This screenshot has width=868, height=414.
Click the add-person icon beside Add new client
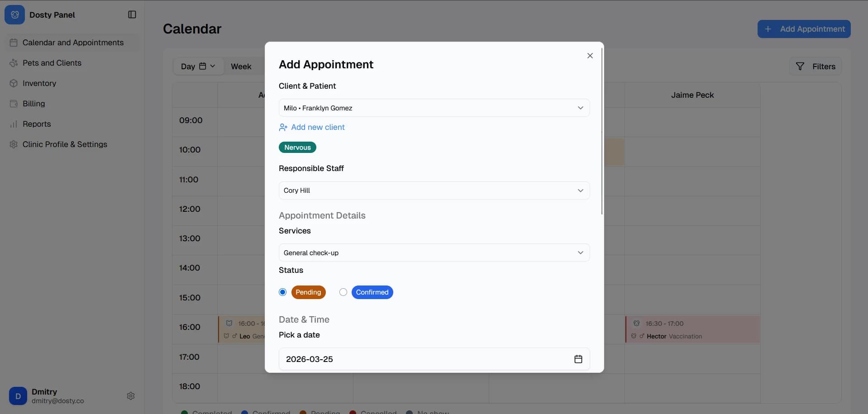click(x=283, y=128)
